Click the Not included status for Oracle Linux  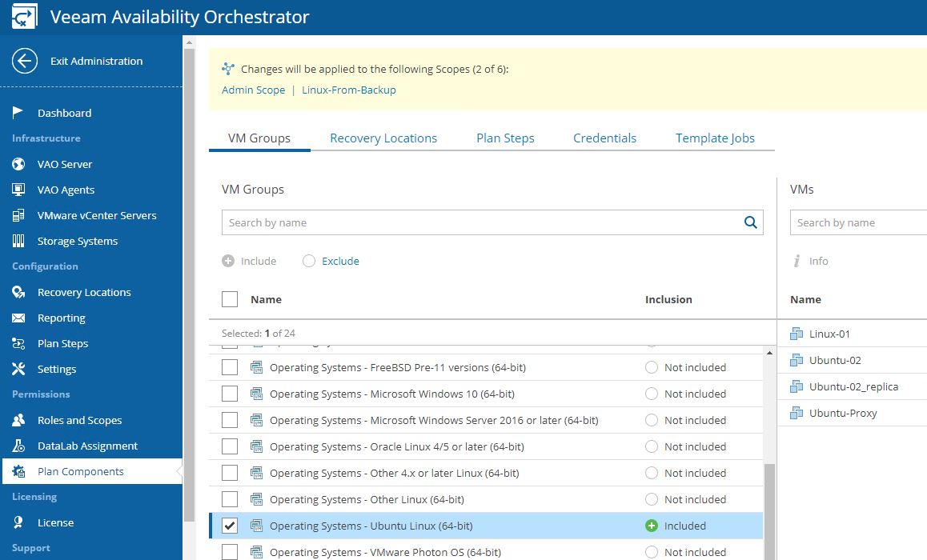[685, 446]
